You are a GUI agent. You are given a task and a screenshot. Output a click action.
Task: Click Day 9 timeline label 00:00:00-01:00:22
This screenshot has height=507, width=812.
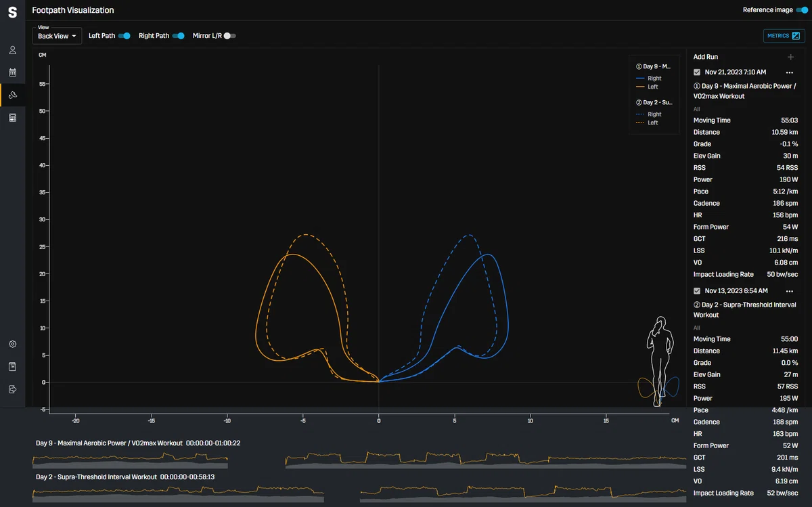213,443
